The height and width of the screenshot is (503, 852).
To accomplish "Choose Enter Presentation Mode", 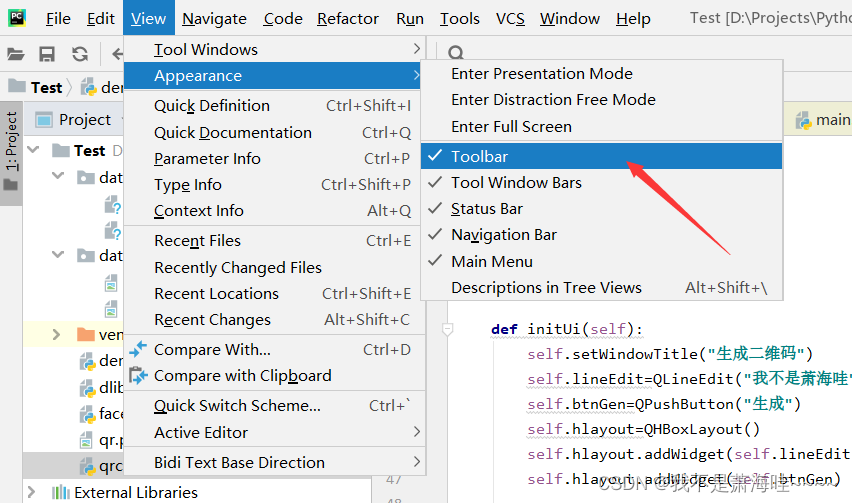I will tap(602, 73).
